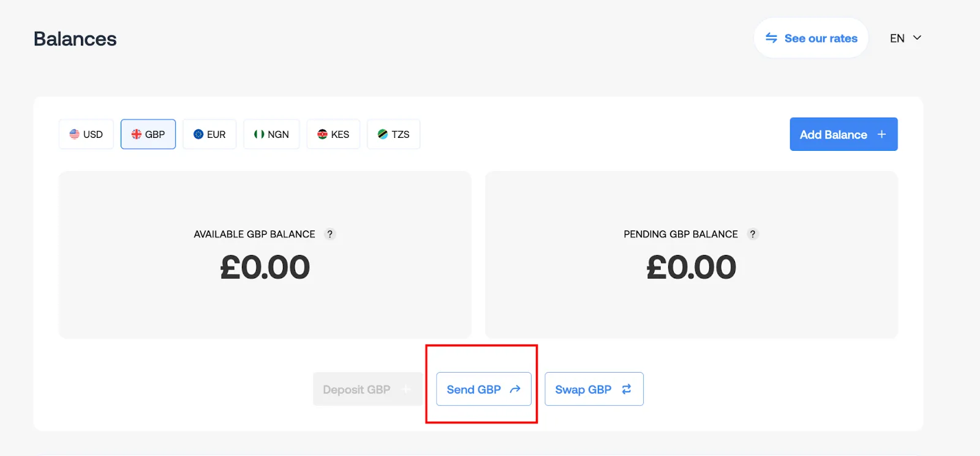Viewport: 980px width, 456px height.
Task: Expand the language chevron next to EN
Action: tap(918, 38)
